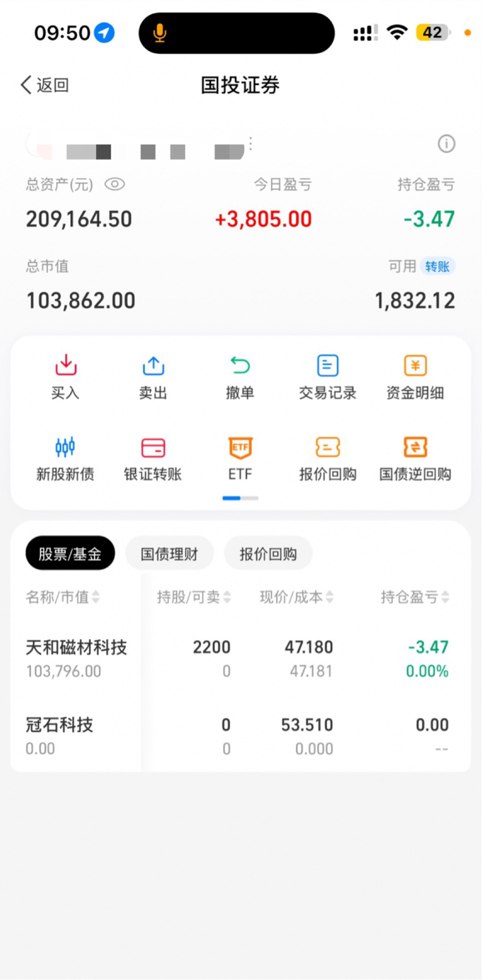Tap the page indicator under shortcuts
482x980 pixels.
point(241,498)
